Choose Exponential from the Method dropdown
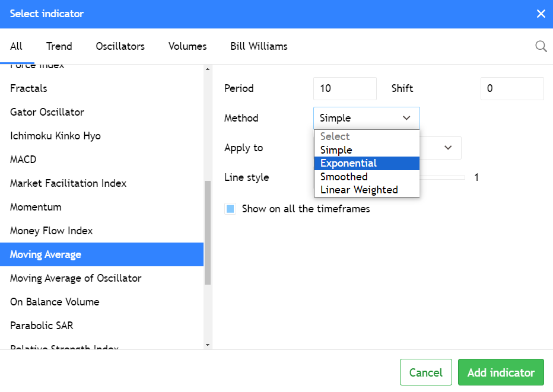Screen dimensions: 553x392 pos(348,162)
